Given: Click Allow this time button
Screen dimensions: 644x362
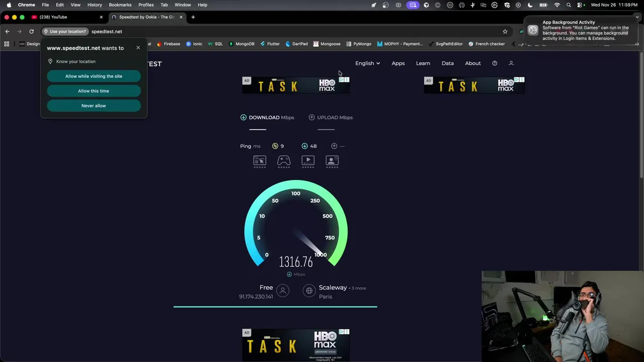Looking at the screenshot, I should [x=94, y=91].
